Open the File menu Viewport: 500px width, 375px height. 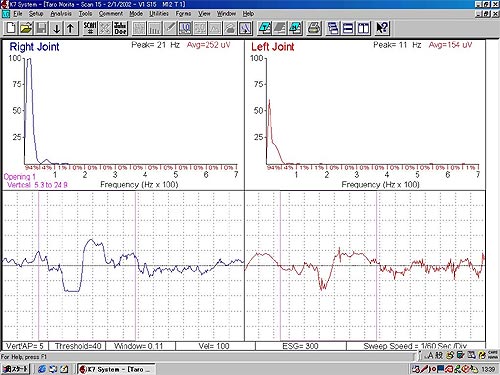pyautogui.click(x=18, y=14)
